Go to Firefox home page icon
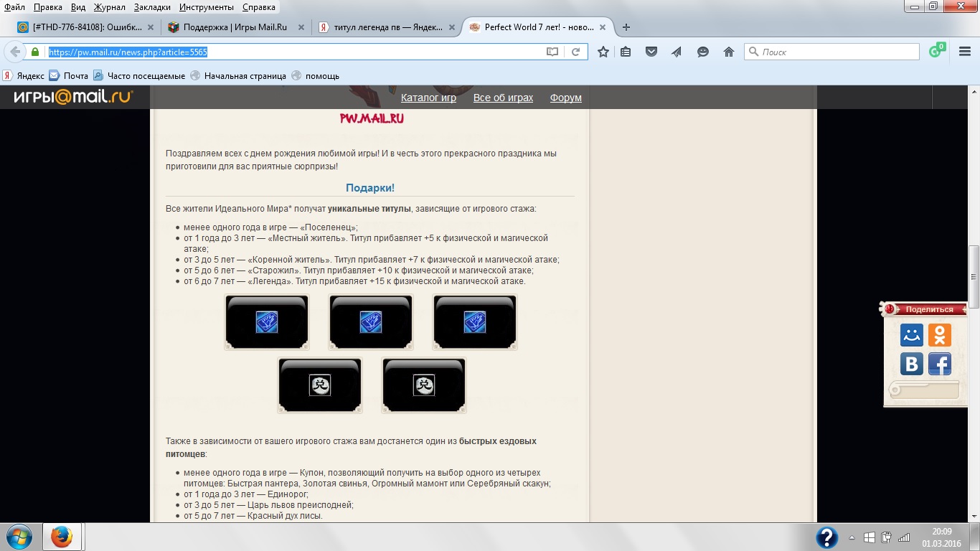This screenshot has height=551, width=980. tap(729, 52)
